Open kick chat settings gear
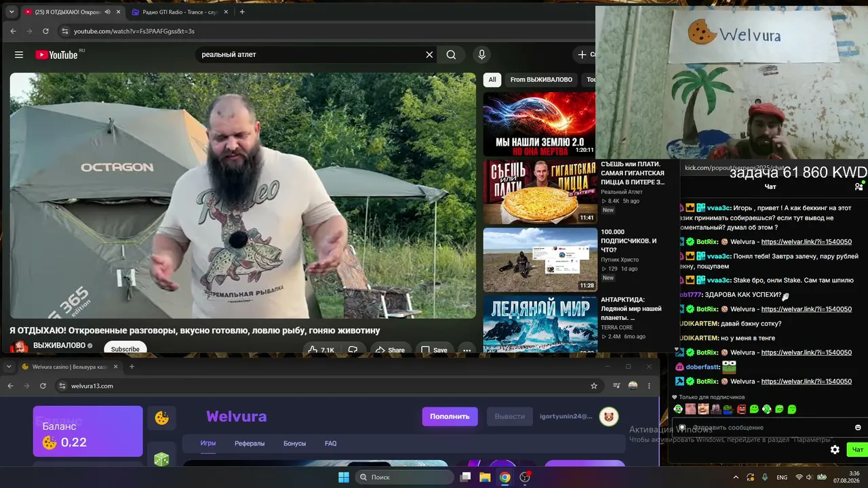The height and width of the screenshot is (488, 868). [x=835, y=449]
